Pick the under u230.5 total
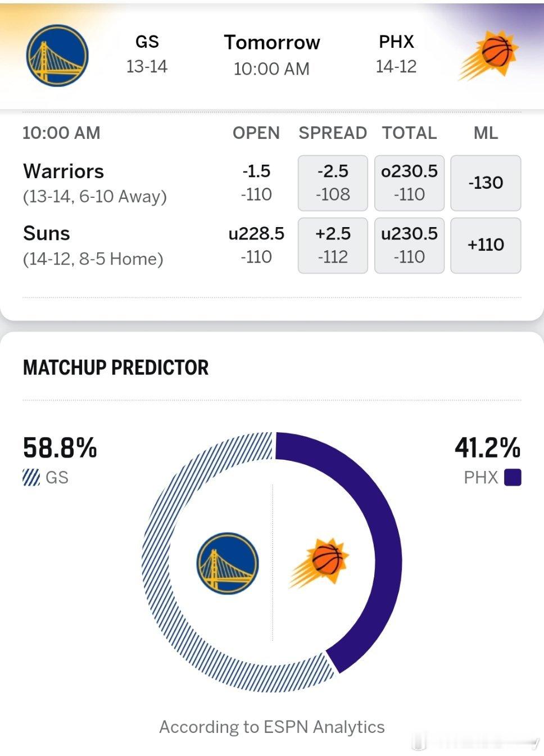 pos(409,246)
